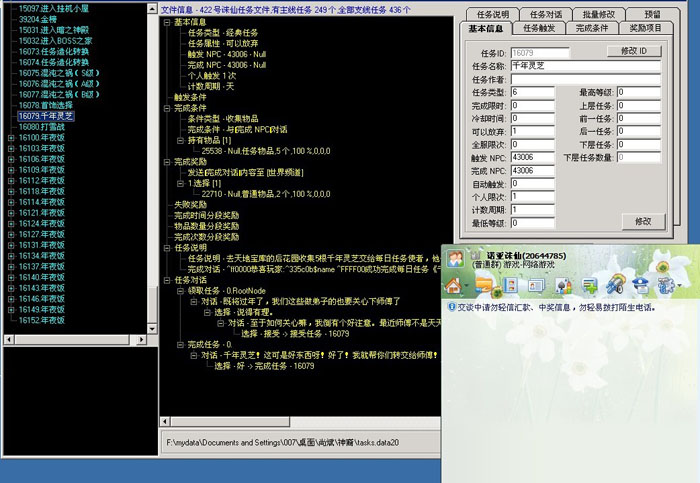Collapse the 基本信息 section

point(166,21)
